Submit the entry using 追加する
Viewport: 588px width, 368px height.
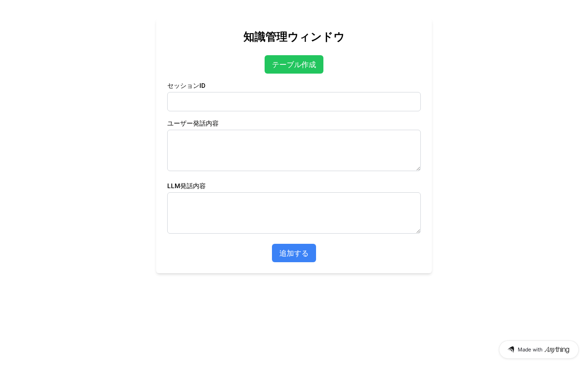[294, 253]
